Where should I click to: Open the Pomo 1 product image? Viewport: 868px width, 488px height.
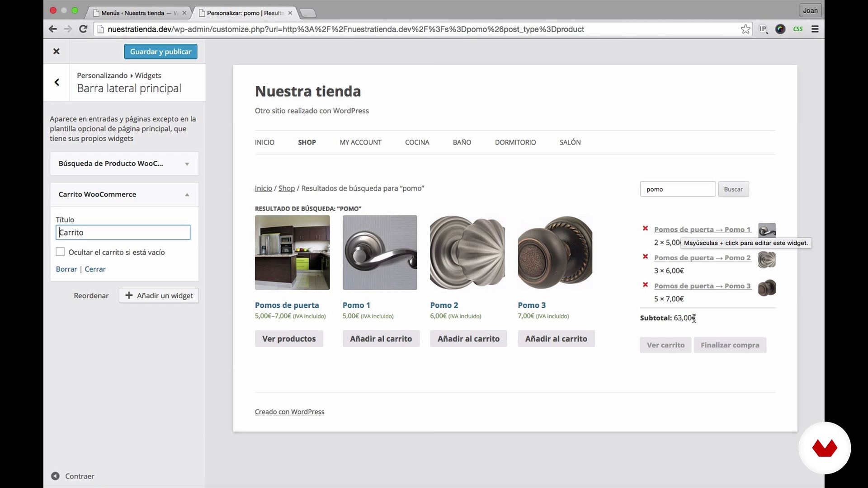click(380, 253)
